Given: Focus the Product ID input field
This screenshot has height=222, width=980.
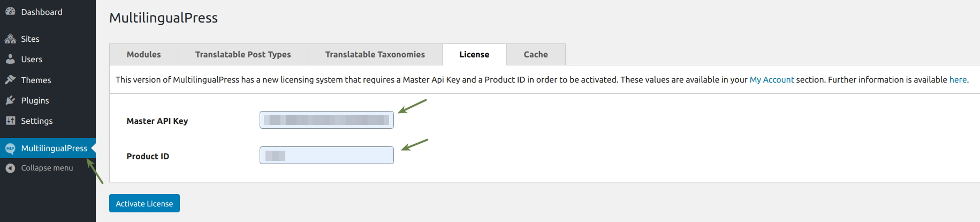Looking at the screenshot, I should pyautogui.click(x=326, y=155).
